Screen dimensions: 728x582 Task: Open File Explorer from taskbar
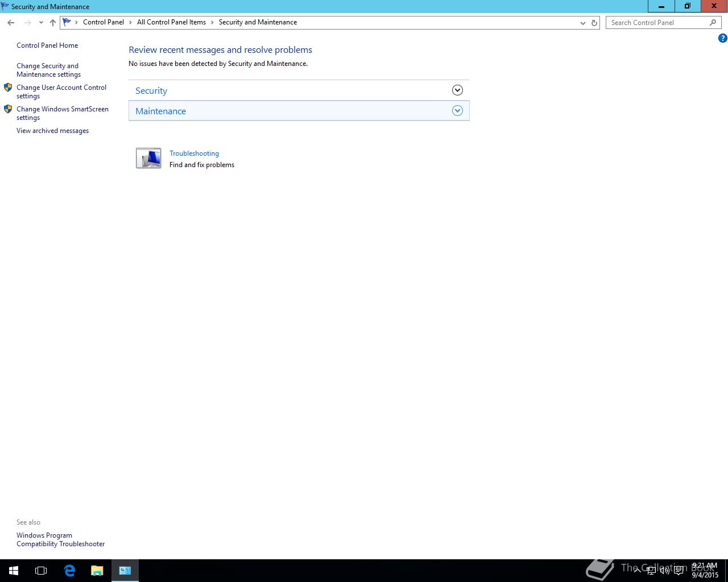coord(97,571)
